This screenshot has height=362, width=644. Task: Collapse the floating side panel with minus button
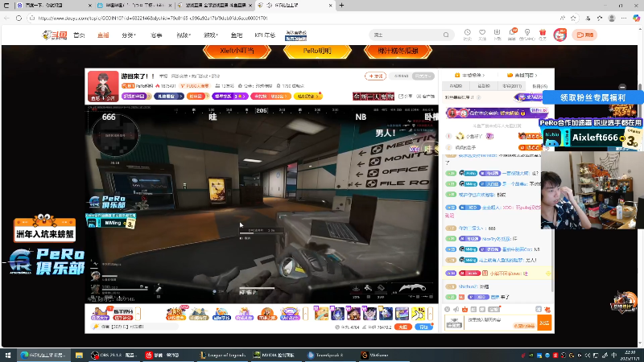622,87
